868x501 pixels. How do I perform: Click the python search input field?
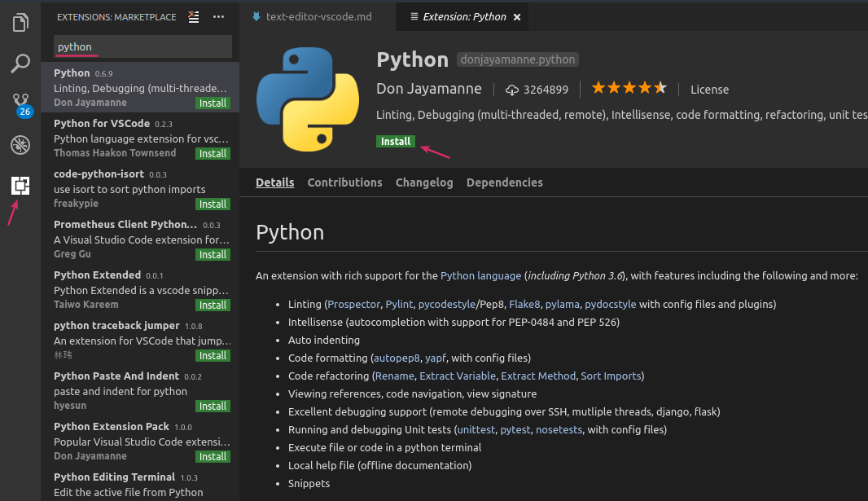[142, 46]
